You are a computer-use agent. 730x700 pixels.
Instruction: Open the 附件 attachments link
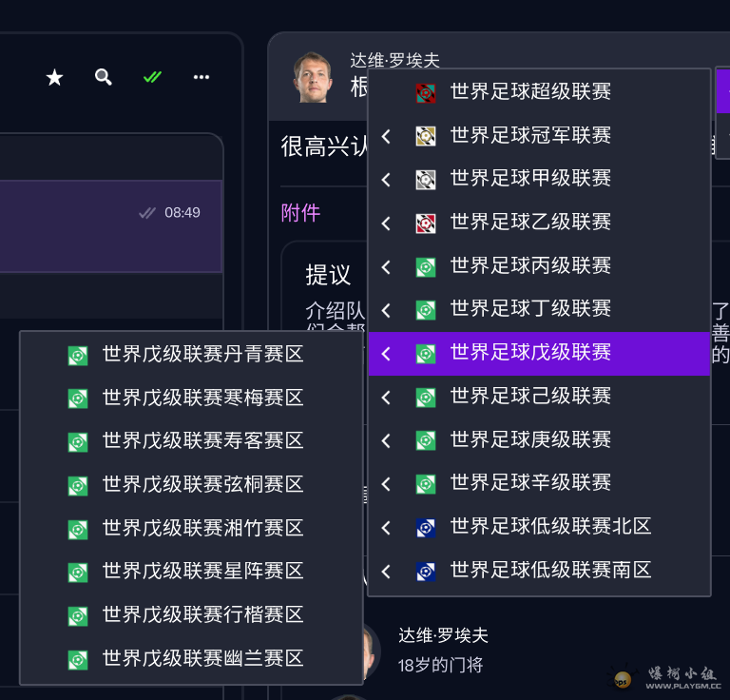(x=300, y=213)
